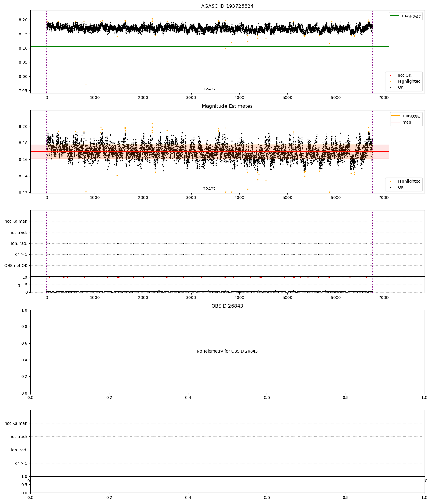Screen dimensions: 432x504
Task: Click 'Highlighted' in the top plot legend
Action: coord(409,81)
